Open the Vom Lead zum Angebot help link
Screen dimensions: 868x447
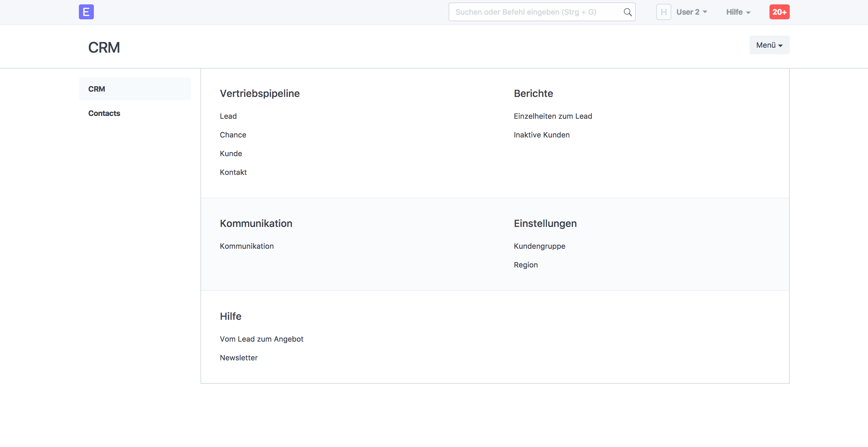pos(262,339)
